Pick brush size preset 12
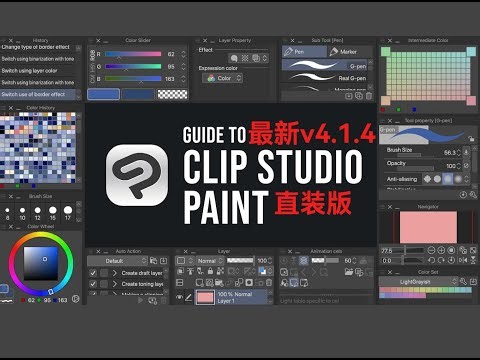480x360 pixels. point(38,213)
